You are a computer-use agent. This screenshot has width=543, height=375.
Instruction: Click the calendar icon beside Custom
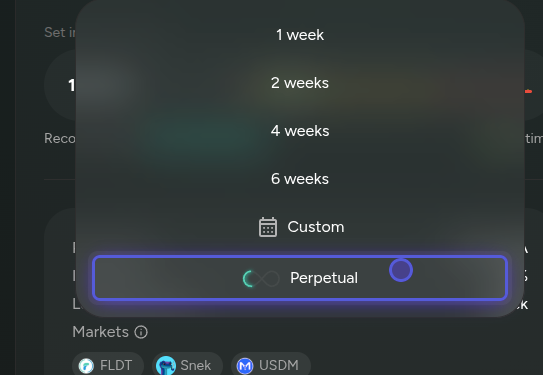[x=268, y=227]
